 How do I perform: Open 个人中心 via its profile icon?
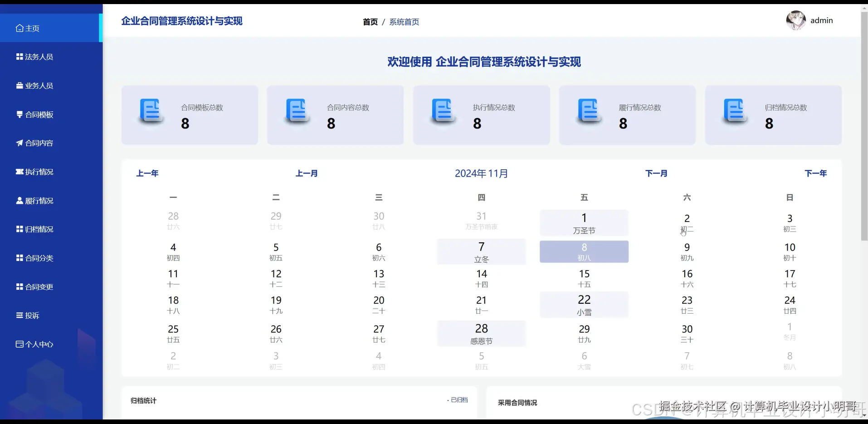pos(19,344)
